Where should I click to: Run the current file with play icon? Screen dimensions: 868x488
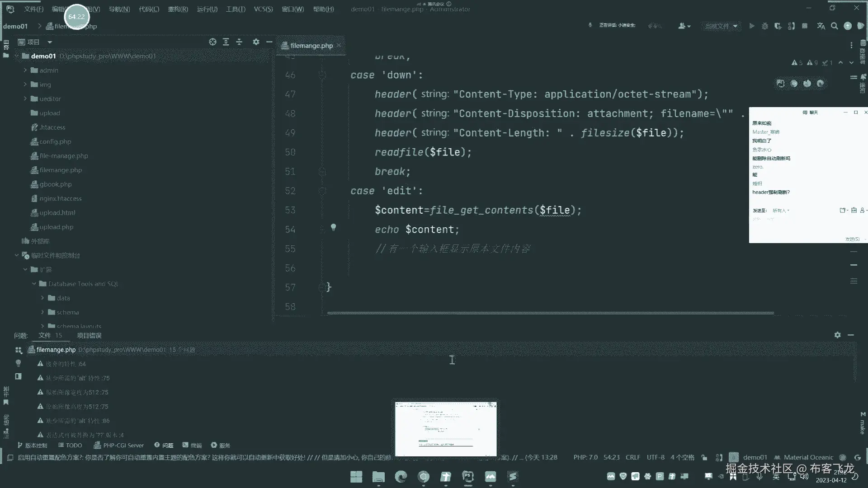click(751, 26)
